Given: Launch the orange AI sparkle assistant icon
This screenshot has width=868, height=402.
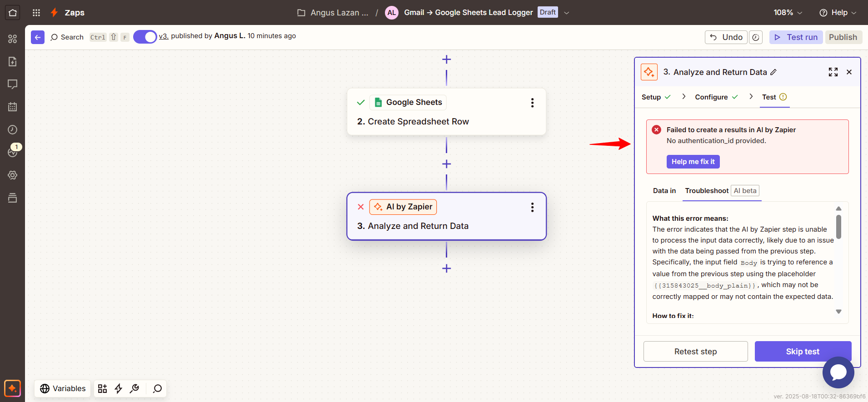Looking at the screenshot, I should click(x=12, y=388).
